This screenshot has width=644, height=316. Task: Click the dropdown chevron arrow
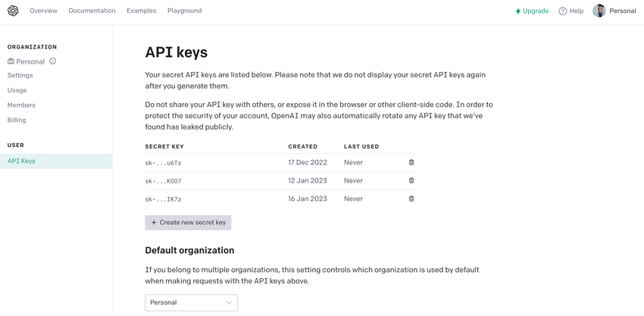click(x=229, y=302)
